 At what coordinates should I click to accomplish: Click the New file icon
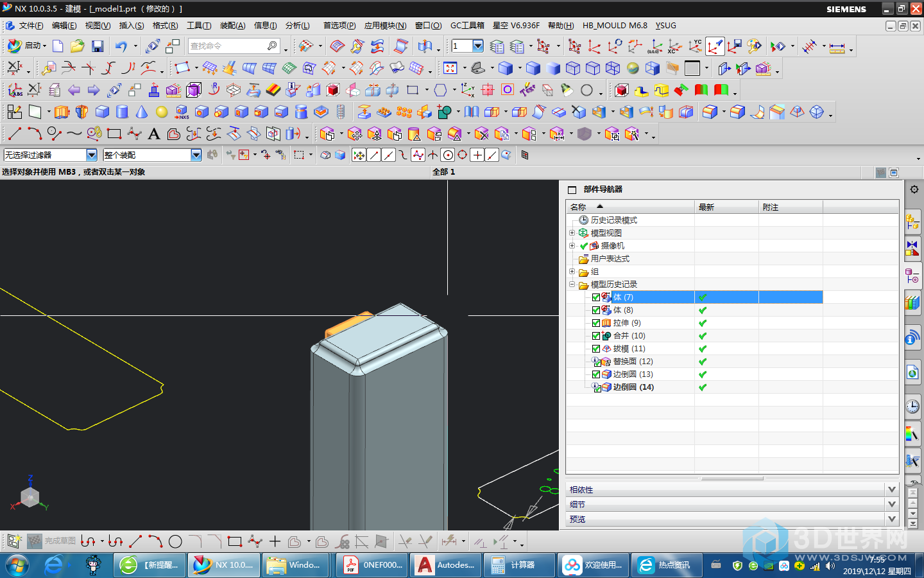(58, 46)
